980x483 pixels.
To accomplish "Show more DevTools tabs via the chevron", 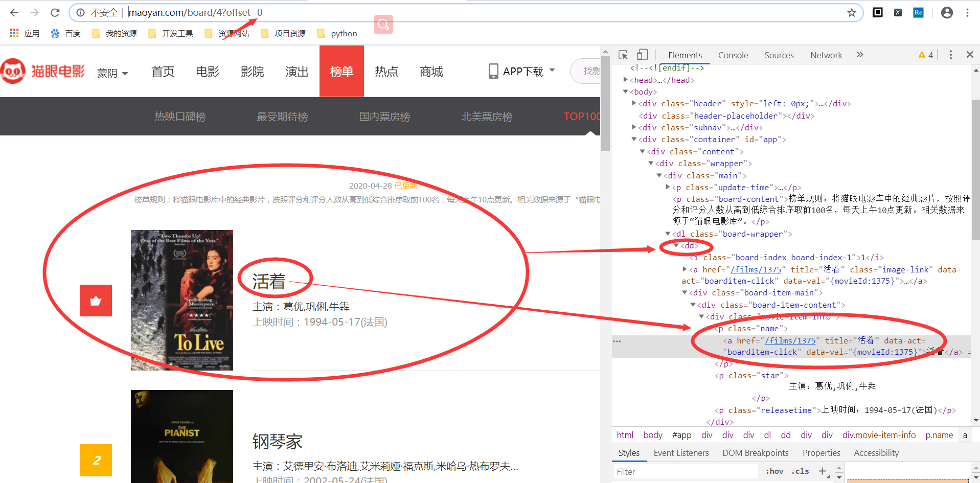I will coord(860,55).
